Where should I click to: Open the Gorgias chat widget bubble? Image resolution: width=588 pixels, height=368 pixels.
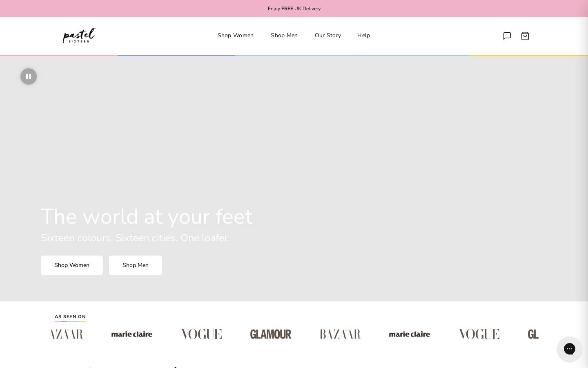(x=570, y=349)
